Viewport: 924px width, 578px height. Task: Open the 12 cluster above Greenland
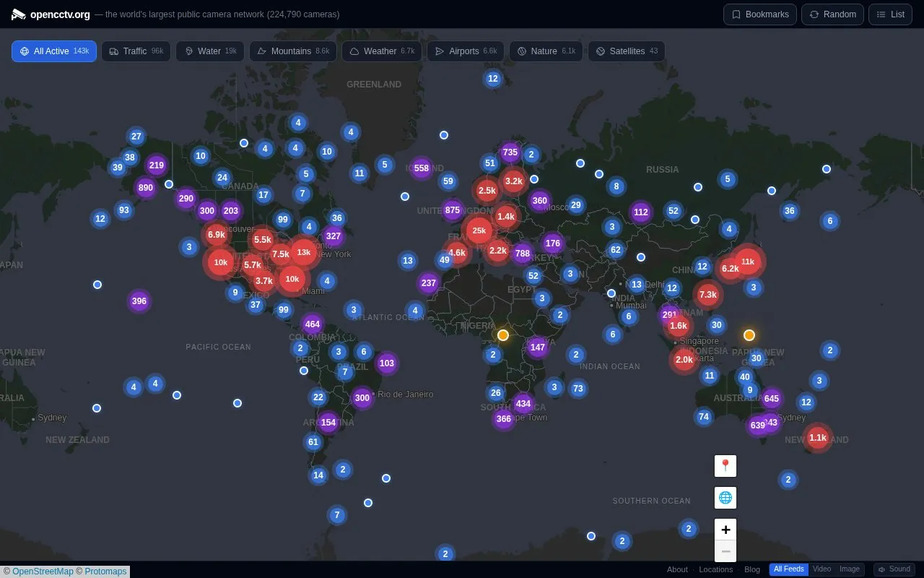coord(493,79)
